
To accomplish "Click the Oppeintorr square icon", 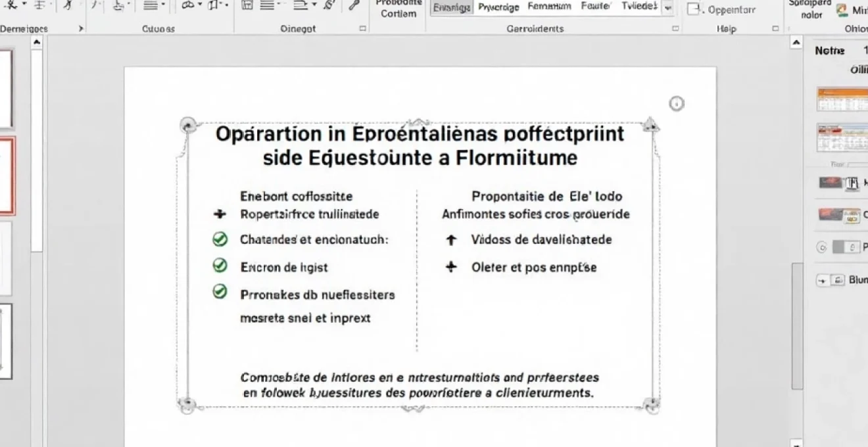I will pyautogui.click(x=692, y=9).
